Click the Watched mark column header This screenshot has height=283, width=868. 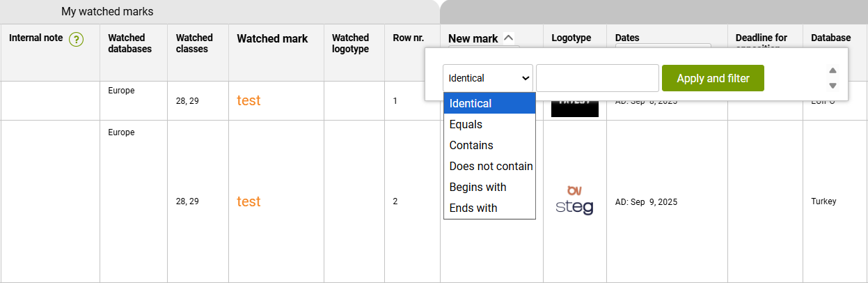[x=272, y=39]
